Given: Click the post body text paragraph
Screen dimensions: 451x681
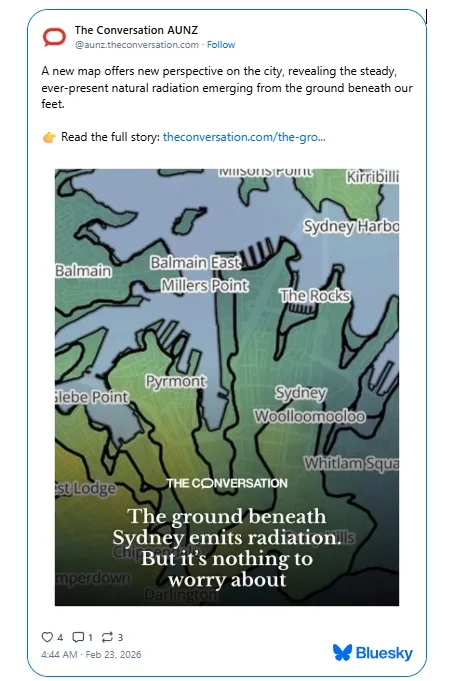Looking at the screenshot, I should [x=227, y=87].
